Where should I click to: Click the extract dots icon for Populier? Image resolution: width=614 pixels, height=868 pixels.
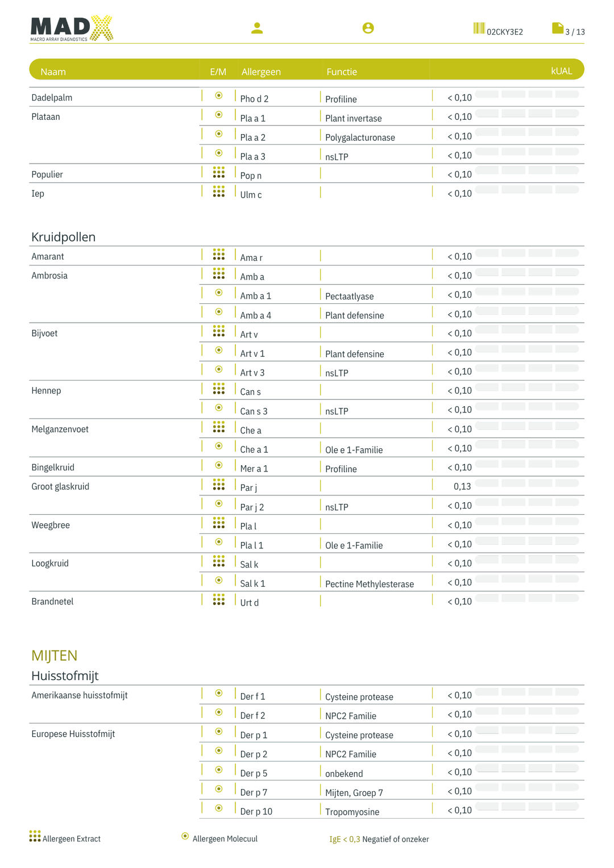218,173
